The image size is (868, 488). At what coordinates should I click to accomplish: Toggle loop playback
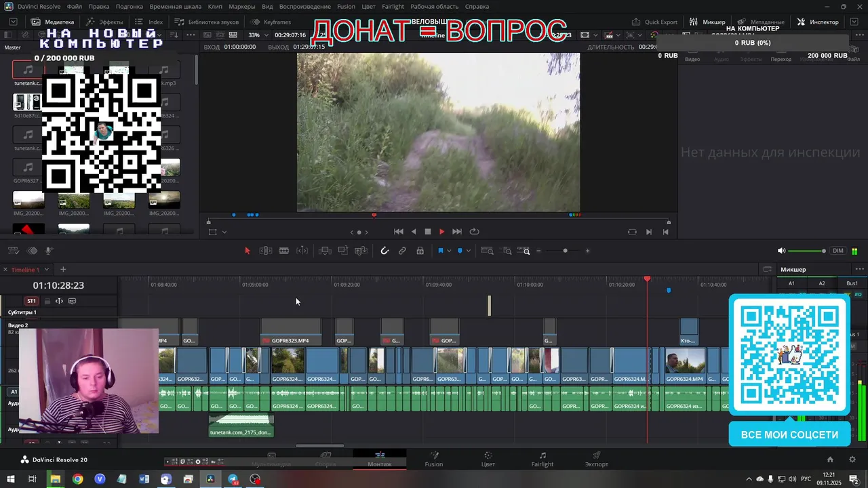475,232
